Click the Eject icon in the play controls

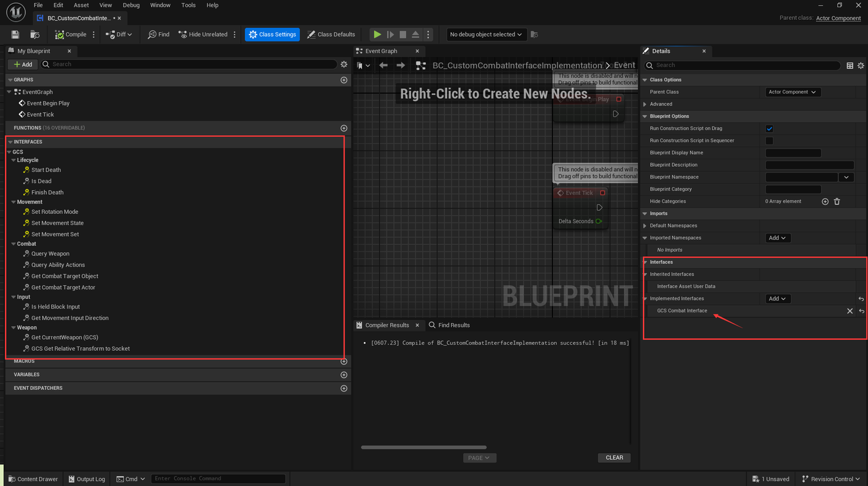pos(415,35)
